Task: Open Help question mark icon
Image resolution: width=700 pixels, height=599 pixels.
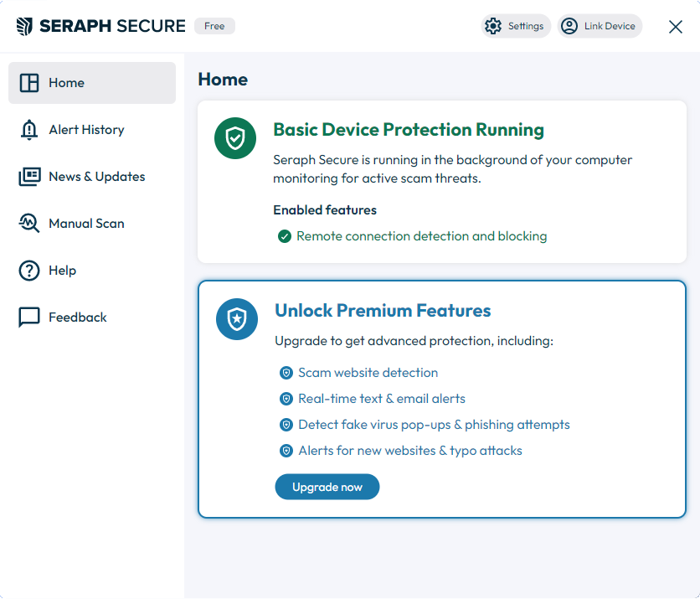Action: pos(29,271)
